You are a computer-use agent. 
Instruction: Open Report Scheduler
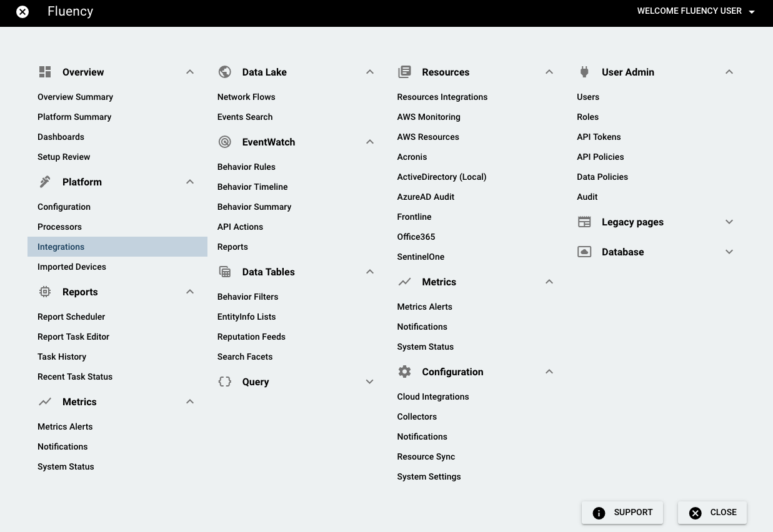point(71,317)
